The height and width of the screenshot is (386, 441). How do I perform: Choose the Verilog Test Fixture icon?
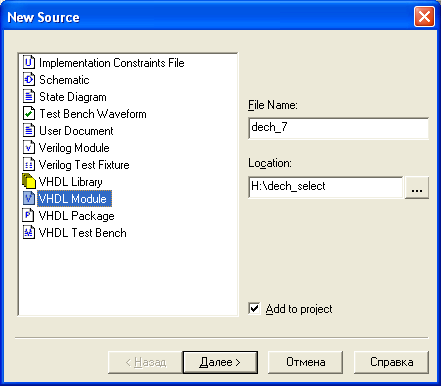(x=29, y=165)
